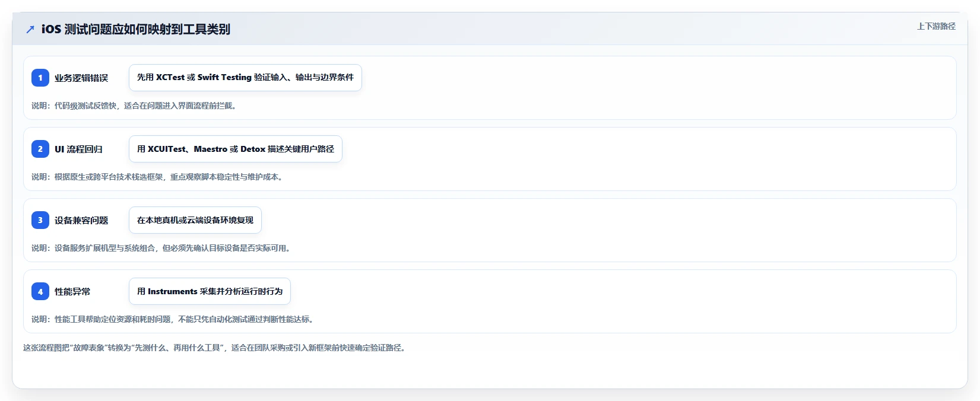Select the XCTest or Swift Testing box
The image size is (980, 401).
[x=245, y=78]
